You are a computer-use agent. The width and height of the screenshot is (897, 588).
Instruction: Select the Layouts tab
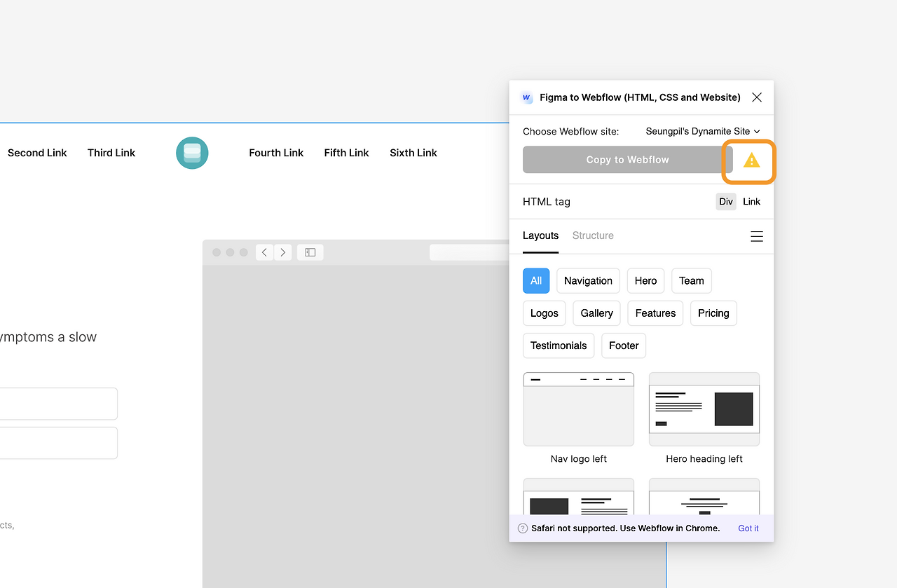(x=540, y=235)
